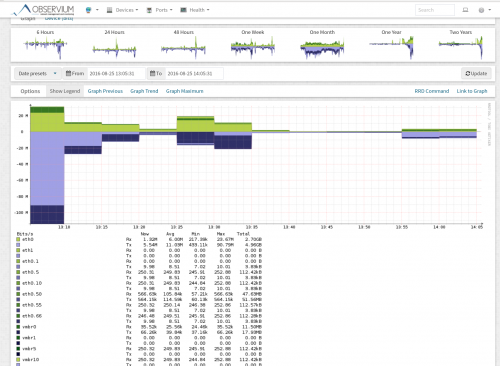Click the eth0.5 legend label
Image resolution: width=500 pixels, height=366 pixels.
[30, 272]
